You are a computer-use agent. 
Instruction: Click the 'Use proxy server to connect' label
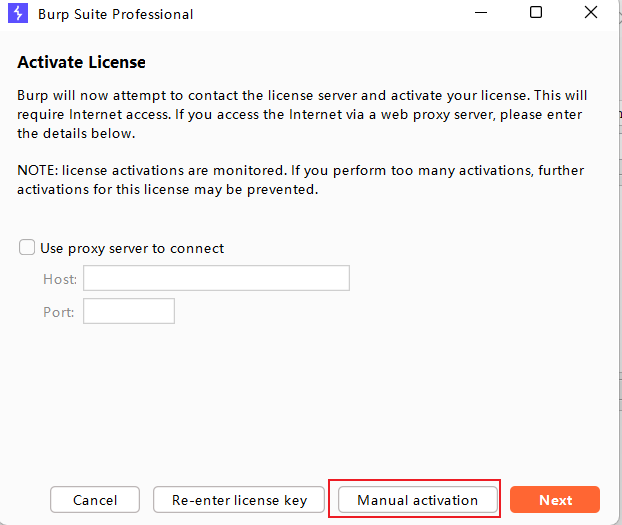click(x=132, y=248)
